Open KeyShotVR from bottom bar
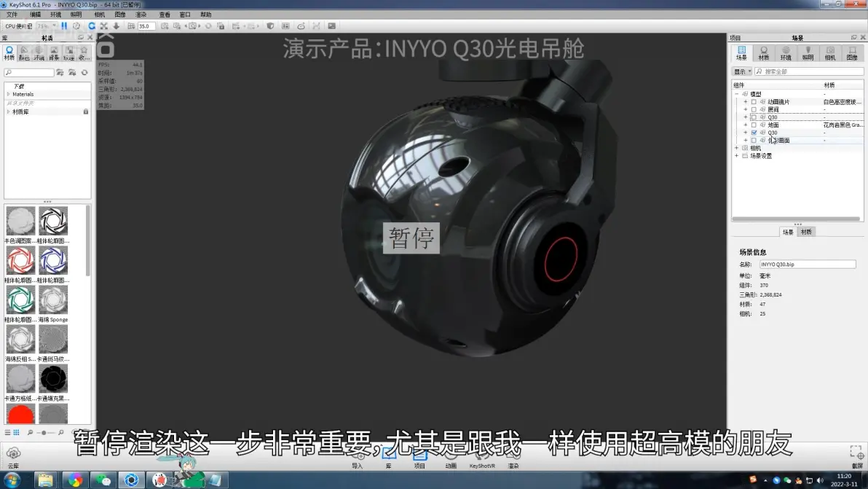The image size is (868, 489). (482, 460)
